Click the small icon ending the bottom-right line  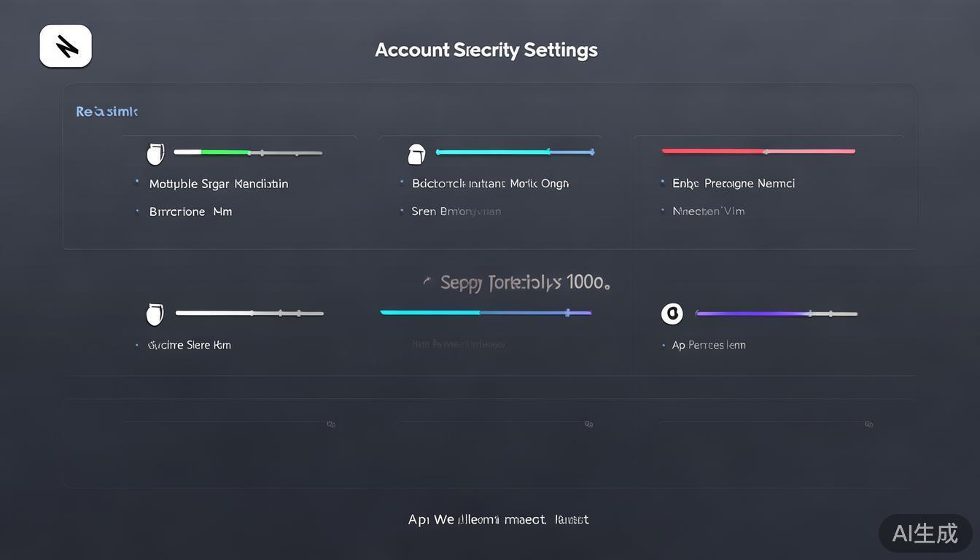pyautogui.click(x=868, y=424)
